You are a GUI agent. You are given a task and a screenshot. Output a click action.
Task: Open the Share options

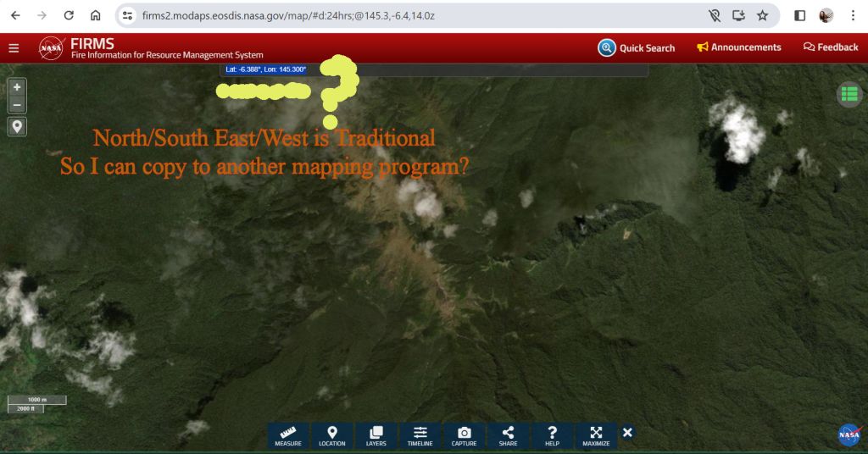point(508,436)
